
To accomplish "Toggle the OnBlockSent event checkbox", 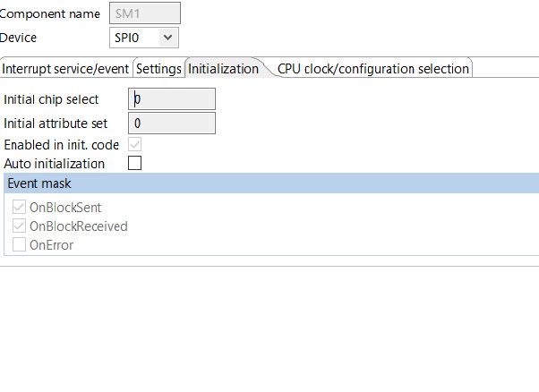I will click(19, 208).
